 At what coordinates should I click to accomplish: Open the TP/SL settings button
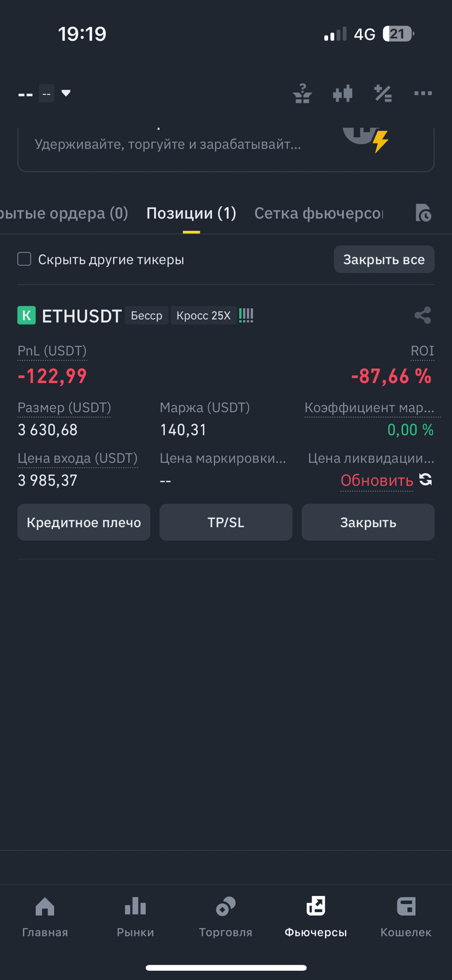pyautogui.click(x=226, y=522)
